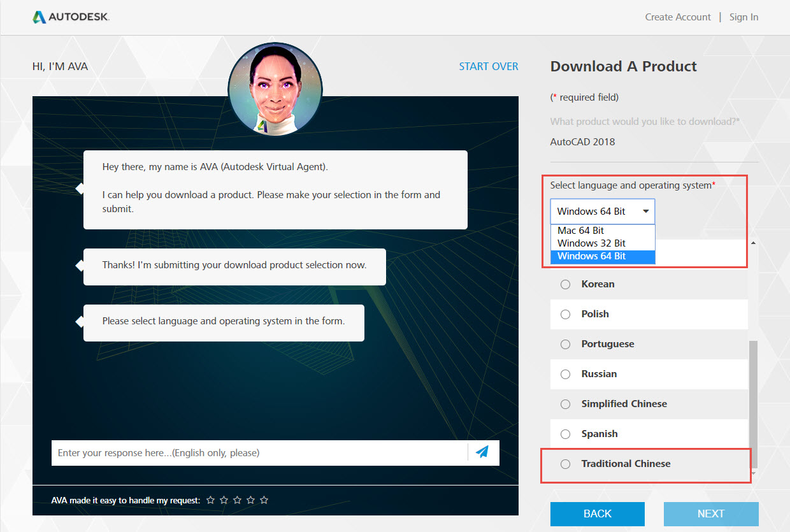Click scrollbar up arrow of language list

[x=753, y=243]
